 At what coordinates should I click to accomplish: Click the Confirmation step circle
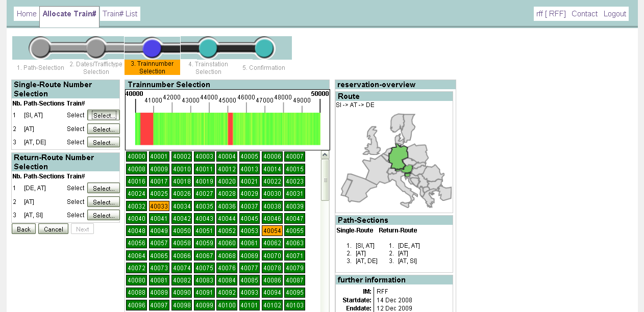[x=264, y=48]
